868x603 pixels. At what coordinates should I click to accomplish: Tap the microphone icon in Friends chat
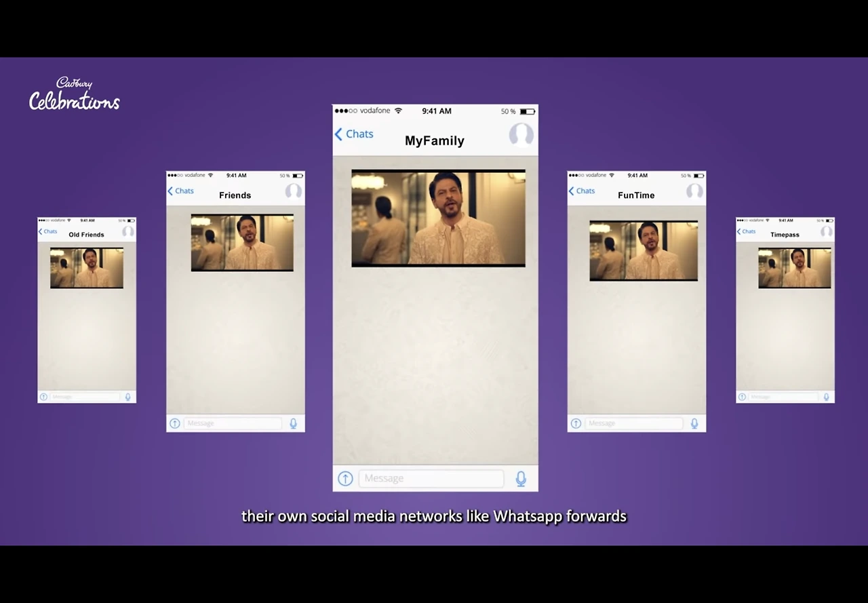294,423
